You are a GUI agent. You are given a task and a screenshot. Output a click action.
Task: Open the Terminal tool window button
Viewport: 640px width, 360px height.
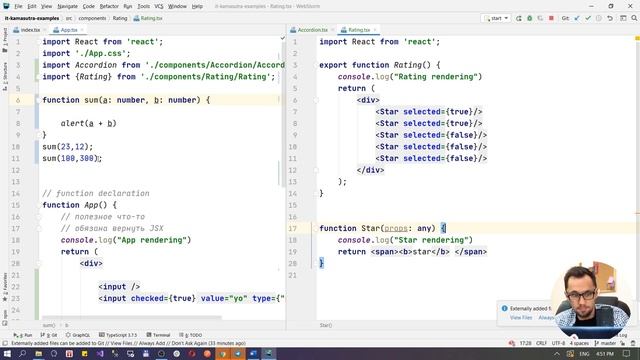(x=158, y=335)
